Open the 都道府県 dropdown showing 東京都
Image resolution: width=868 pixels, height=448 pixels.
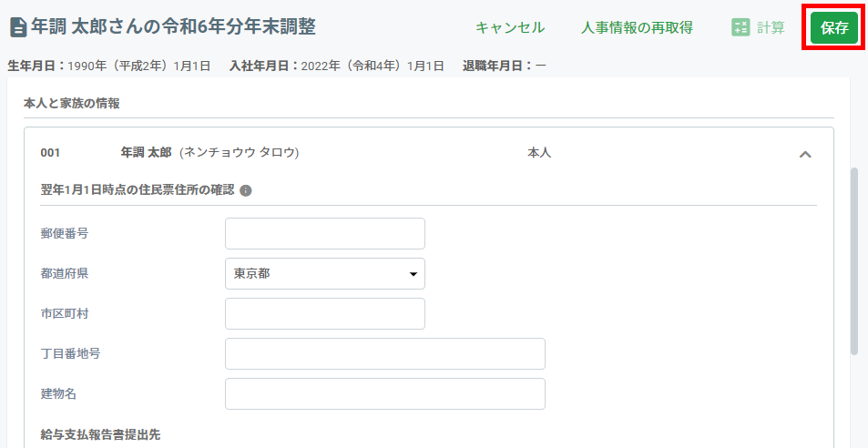point(325,274)
